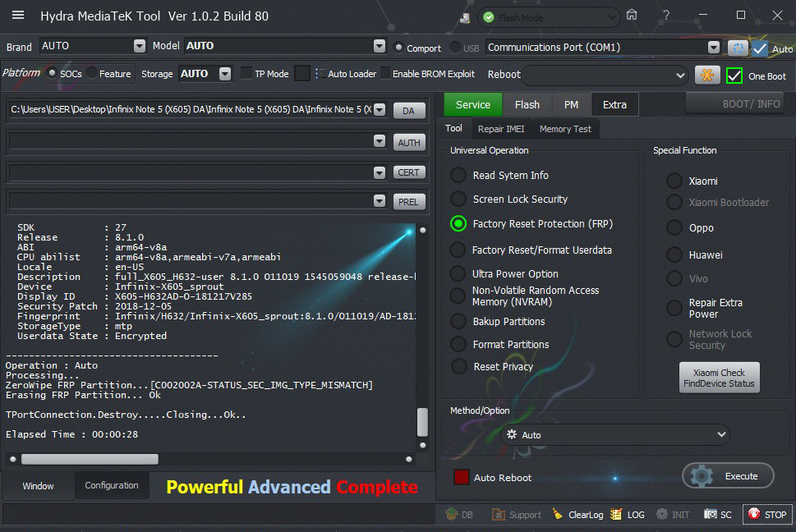Viewport: 796px width, 532px height.
Task: Click the AUTH browse button
Action: [408, 143]
